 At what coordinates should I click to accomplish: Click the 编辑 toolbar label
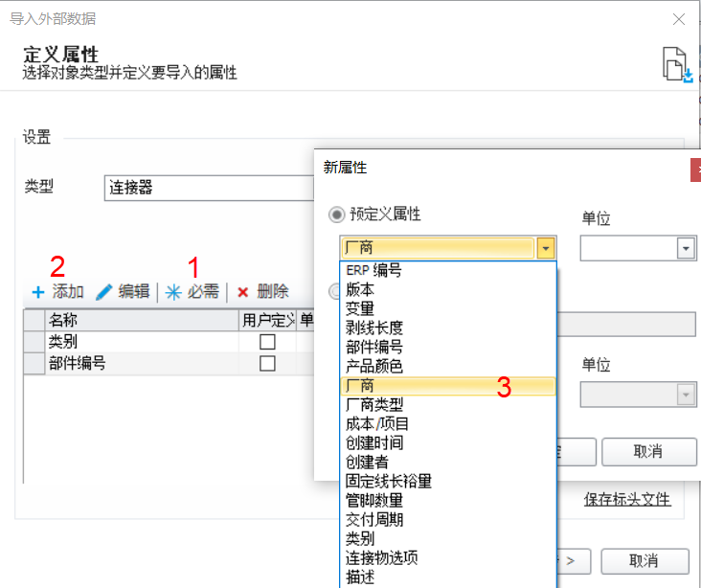pos(134,291)
